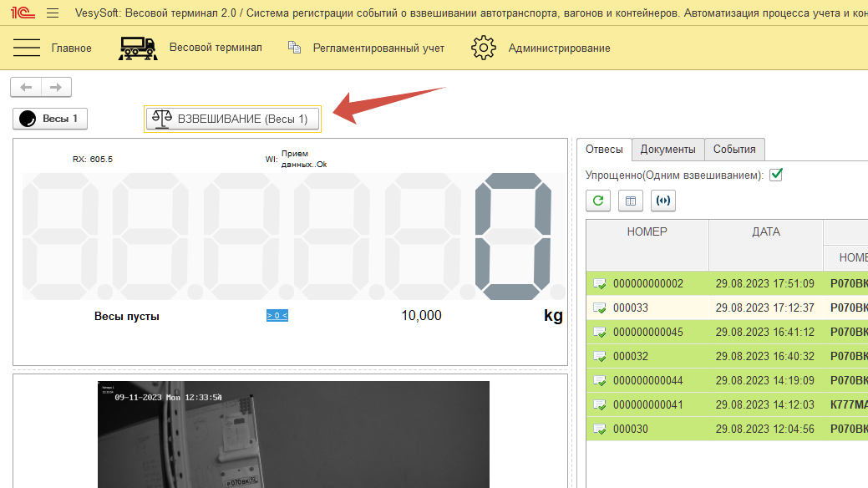Select the Отвесы tab
Image resolution: width=868 pixels, height=488 pixels.
point(604,149)
